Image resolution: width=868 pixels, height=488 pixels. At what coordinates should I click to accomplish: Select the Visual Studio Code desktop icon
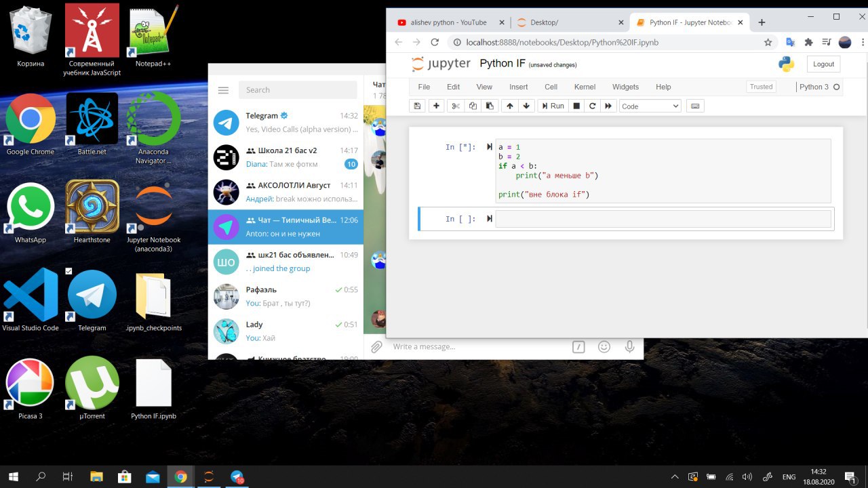tap(31, 299)
